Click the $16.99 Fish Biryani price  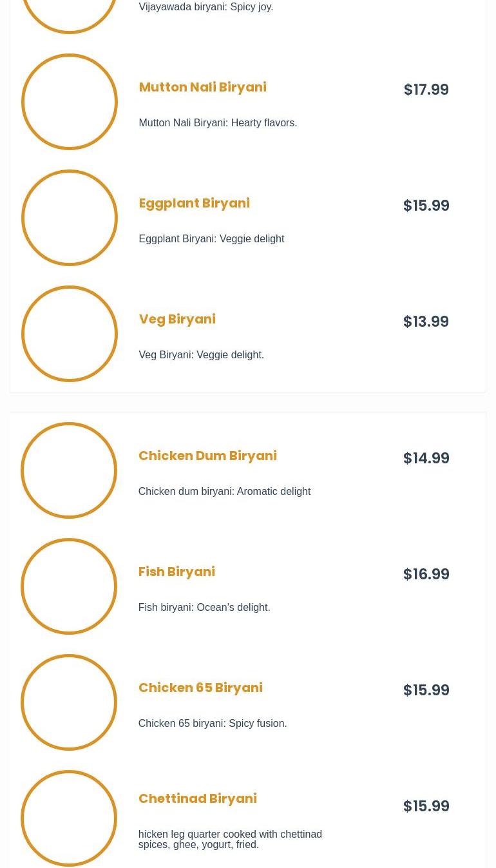(426, 574)
